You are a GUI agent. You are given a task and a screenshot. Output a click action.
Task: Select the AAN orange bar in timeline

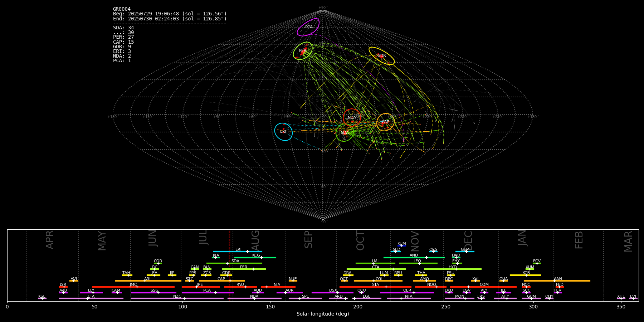click(557, 281)
